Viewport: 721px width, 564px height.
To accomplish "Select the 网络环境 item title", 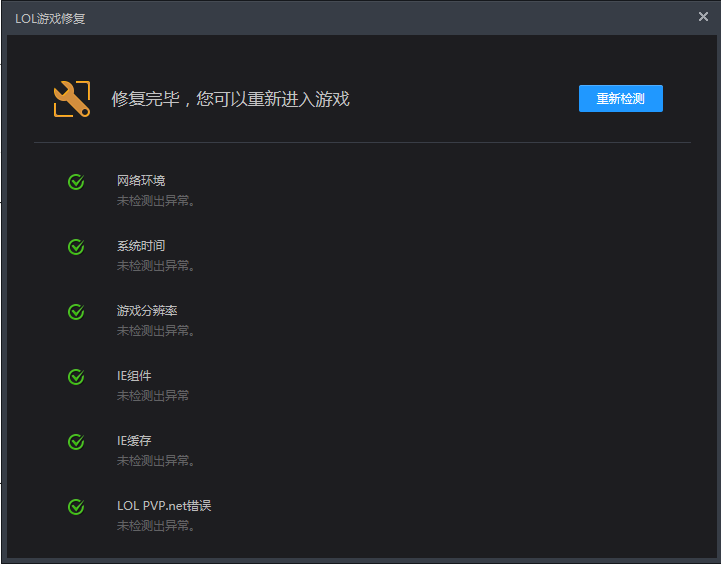I will point(141,181).
